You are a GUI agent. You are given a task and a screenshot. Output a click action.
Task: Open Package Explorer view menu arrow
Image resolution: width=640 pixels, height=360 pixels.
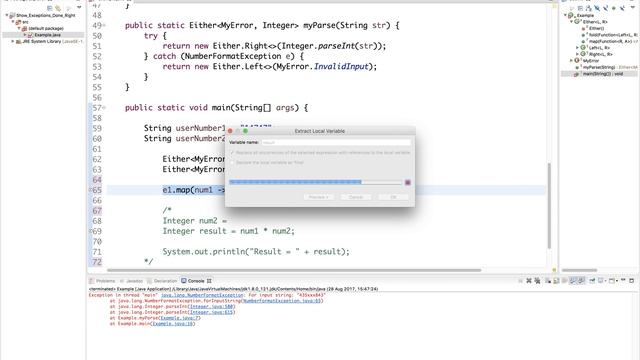pos(79,7)
